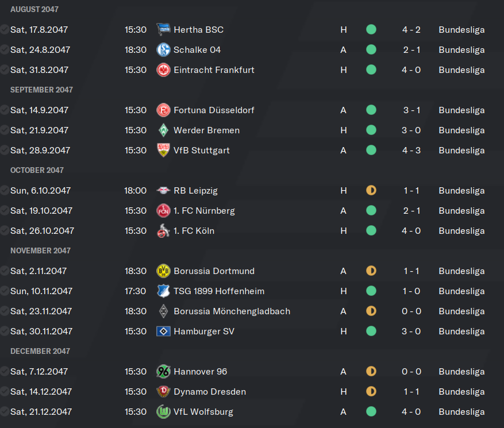504x428 pixels.
Task: Click the Hamburger SV flag logo
Action: pos(163,331)
